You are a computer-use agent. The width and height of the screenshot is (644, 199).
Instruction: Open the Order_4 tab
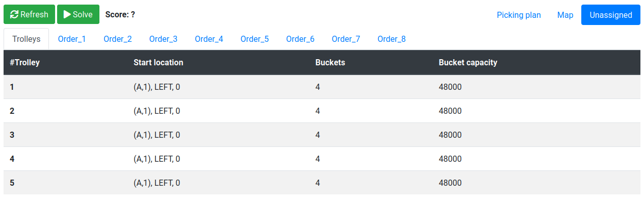pos(209,39)
